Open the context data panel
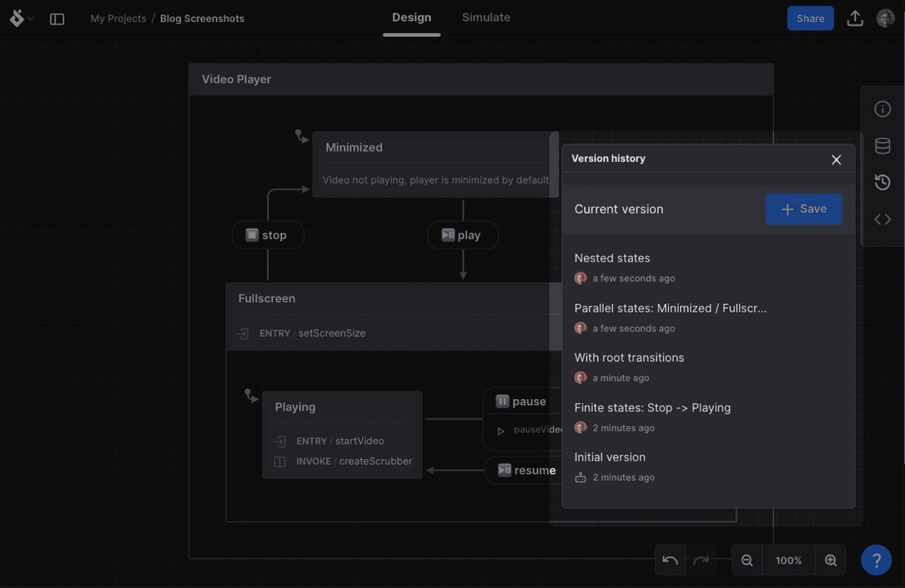The image size is (905, 588). click(x=882, y=145)
